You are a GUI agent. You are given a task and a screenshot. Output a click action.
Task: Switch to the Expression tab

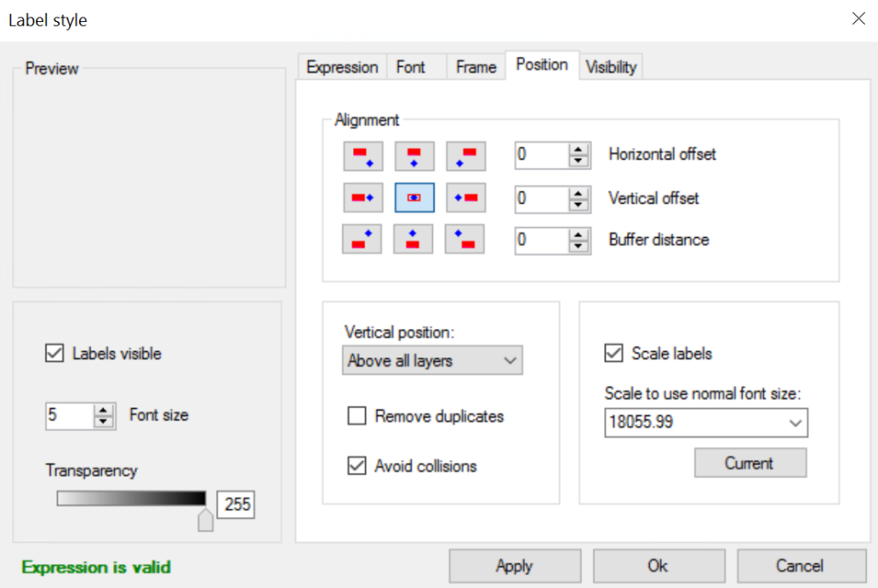(x=342, y=66)
